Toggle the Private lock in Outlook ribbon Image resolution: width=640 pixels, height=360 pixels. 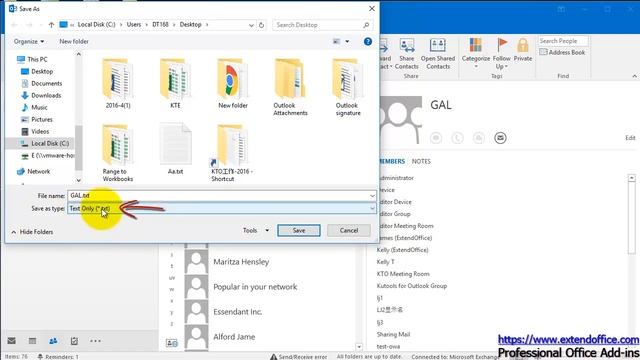pyautogui.click(x=523, y=50)
